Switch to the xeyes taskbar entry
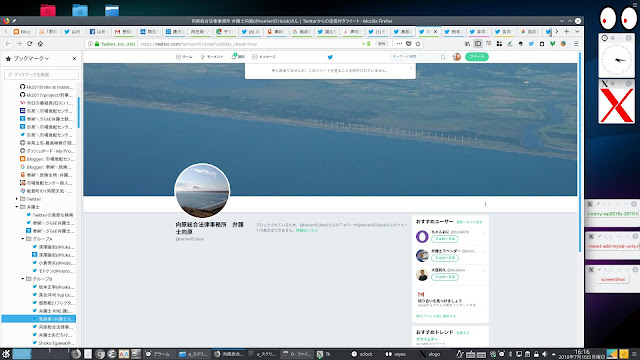Image resolution: width=640 pixels, height=360 pixels. [x=396, y=354]
